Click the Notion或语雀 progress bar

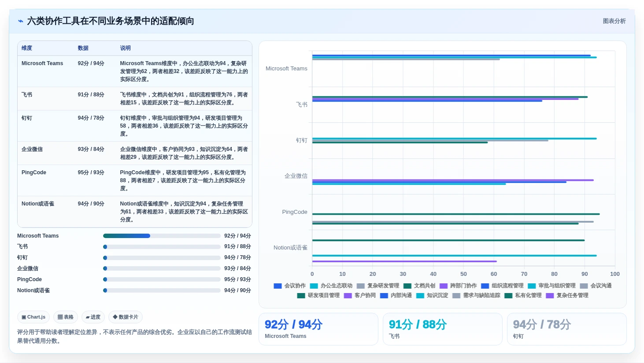tap(162, 290)
